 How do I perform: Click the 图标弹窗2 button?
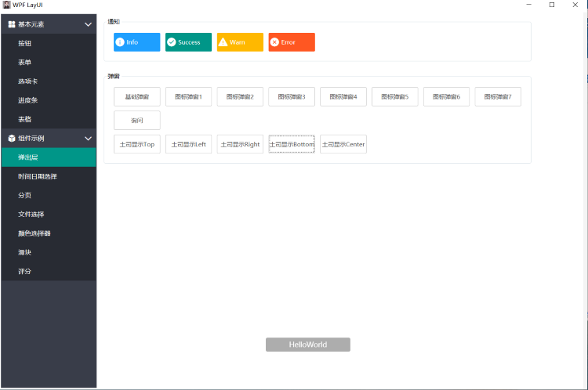tap(240, 96)
